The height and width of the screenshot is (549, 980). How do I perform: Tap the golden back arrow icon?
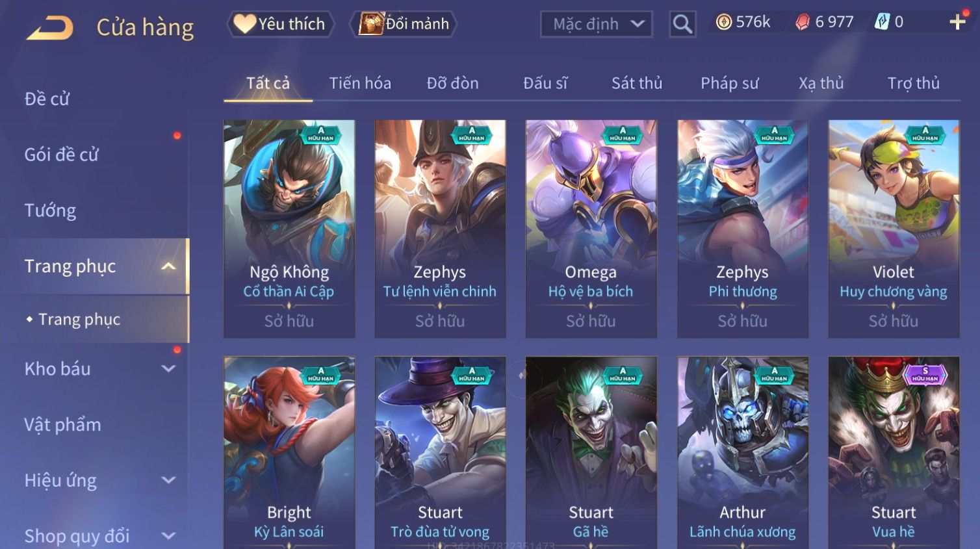[51, 28]
